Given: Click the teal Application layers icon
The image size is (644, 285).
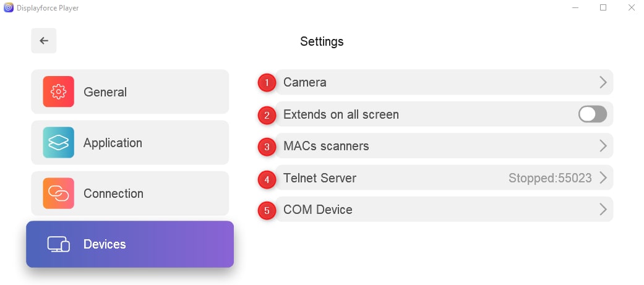Looking at the screenshot, I should pos(58,142).
